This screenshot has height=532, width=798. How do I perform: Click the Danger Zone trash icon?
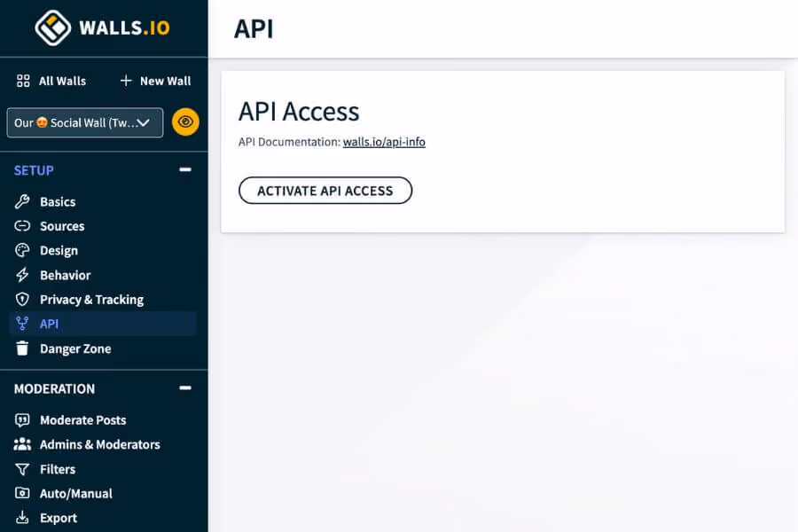(22, 348)
